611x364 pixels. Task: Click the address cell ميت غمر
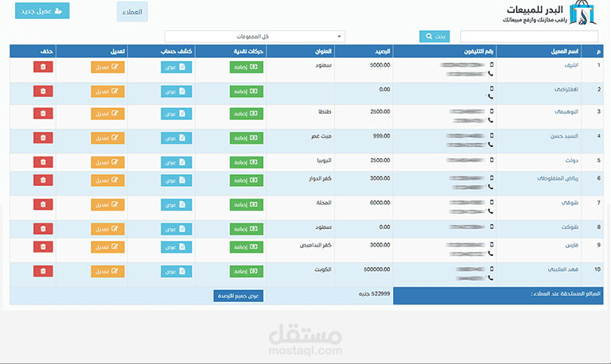click(321, 136)
